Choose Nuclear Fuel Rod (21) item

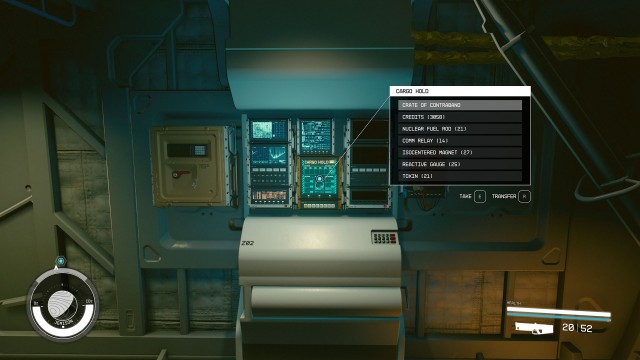coord(460,129)
